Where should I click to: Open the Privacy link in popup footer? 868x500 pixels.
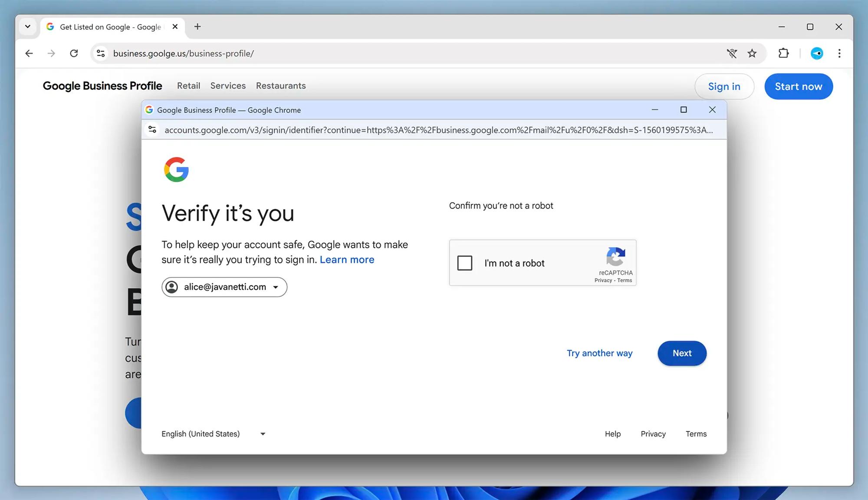(x=653, y=434)
